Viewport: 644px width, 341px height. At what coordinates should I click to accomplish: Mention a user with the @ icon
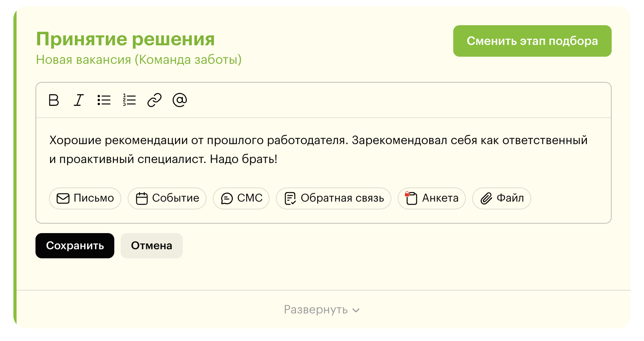[180, 100]
